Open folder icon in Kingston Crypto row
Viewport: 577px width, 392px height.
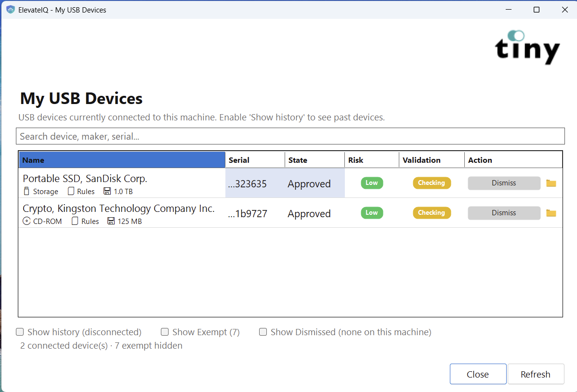click(x=551, y=213)
